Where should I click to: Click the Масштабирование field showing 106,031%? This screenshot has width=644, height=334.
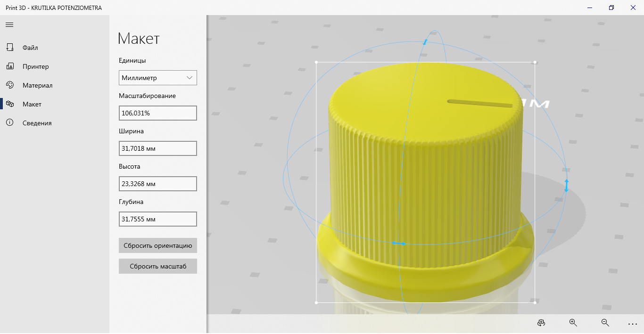158,113
